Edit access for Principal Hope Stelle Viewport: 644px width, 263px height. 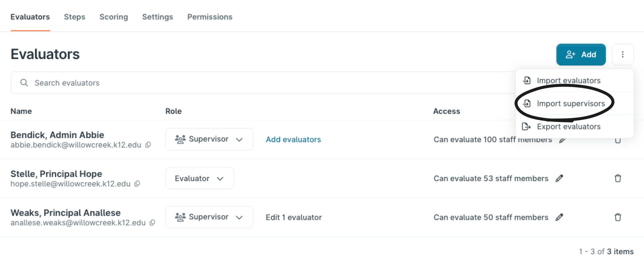coord(559,178)
